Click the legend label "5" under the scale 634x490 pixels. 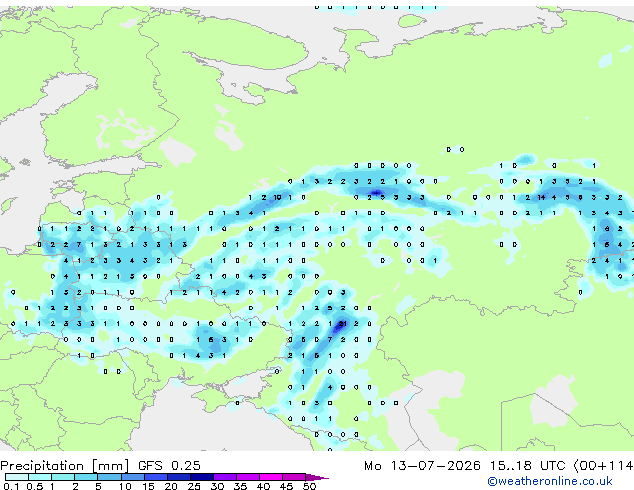[98, 486]
